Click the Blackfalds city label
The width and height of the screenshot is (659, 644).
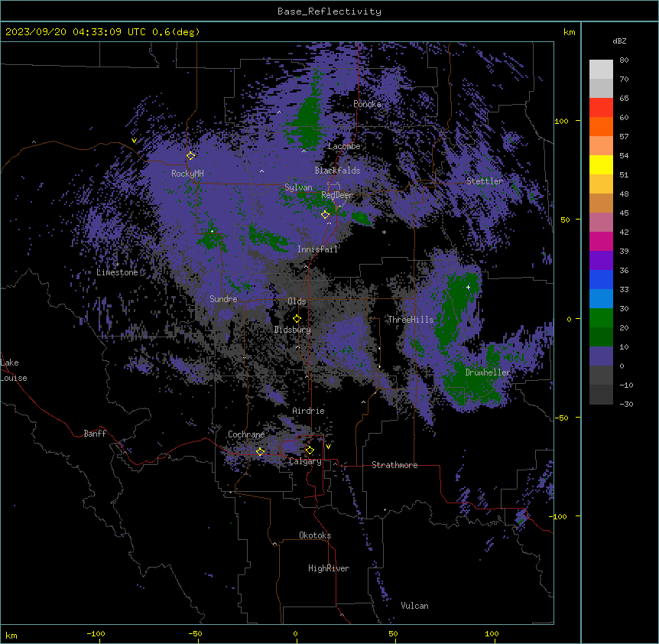coord(337,171)
